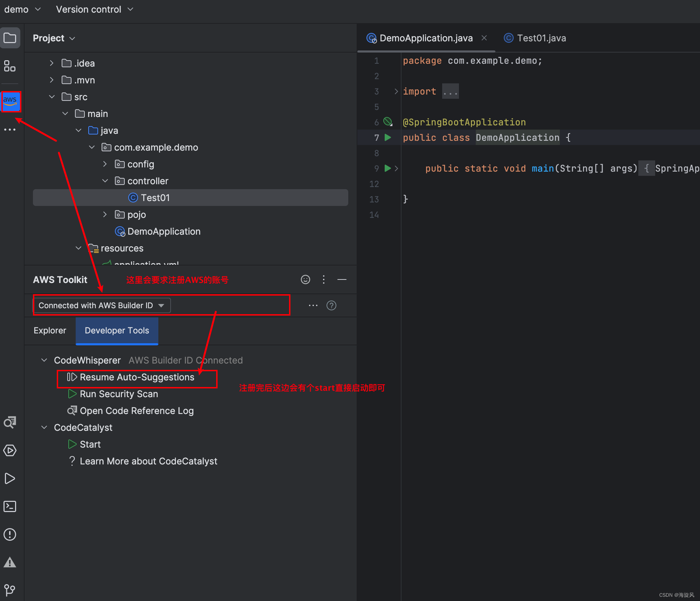This screenshot has height=601, width=700.
Task: Open the connection settings ellipsis menu
Action: click(313, 305)
